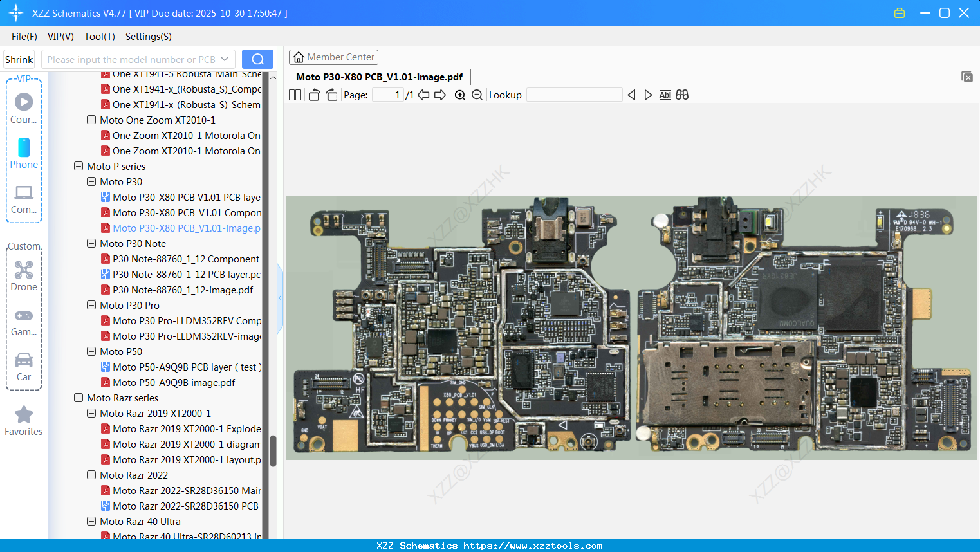Click the binoculars find icon
The height and width of the screenshot is (552, 980).
tap(682, 95)
